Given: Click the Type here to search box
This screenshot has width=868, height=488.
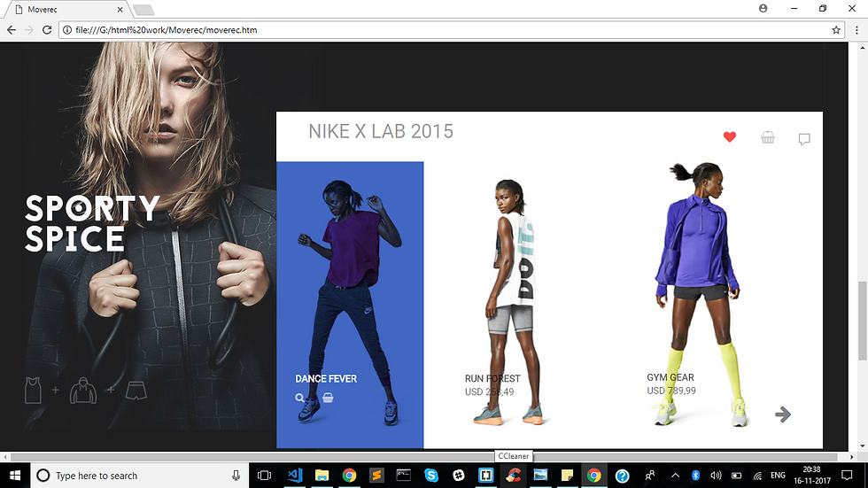Looking at the screenshot, I should coord(140,476).
